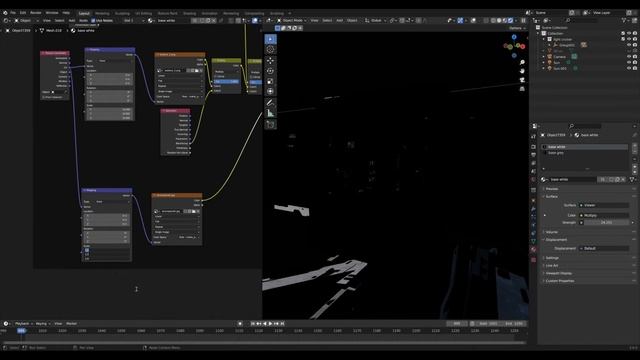The image size is (640, 360).
Task: Toggle viewport gizmos button in header
Action: point(460,20)
